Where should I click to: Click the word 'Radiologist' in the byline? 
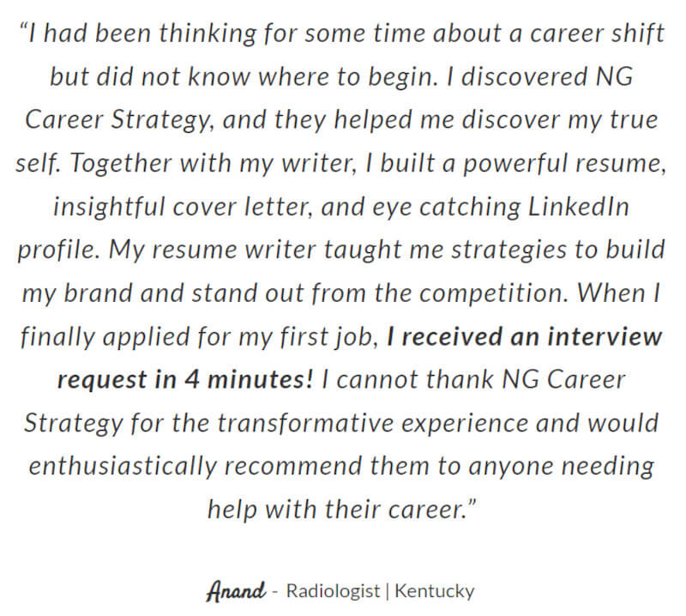(x=333, y=591)
